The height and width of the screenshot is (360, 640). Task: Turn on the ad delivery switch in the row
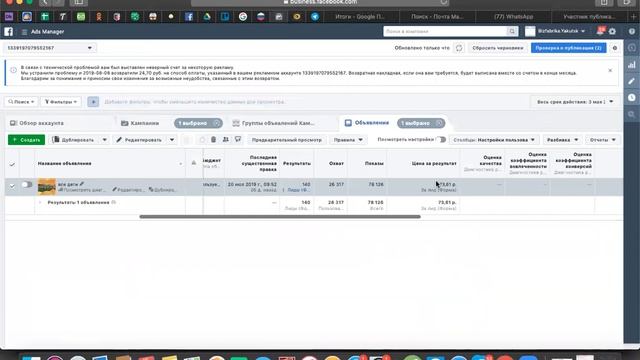(x=27, y=184)
